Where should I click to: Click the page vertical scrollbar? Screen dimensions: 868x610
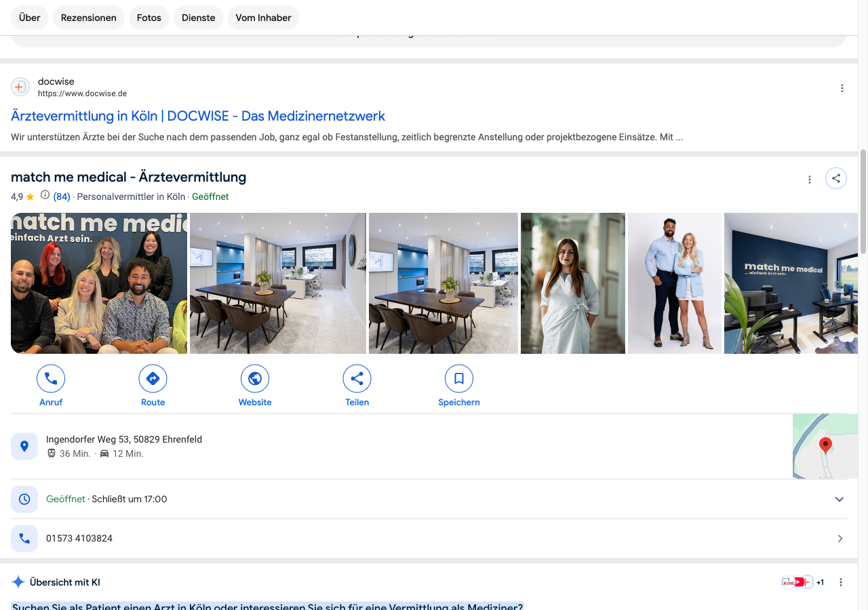pyautogui.click(x=863, y=202)
